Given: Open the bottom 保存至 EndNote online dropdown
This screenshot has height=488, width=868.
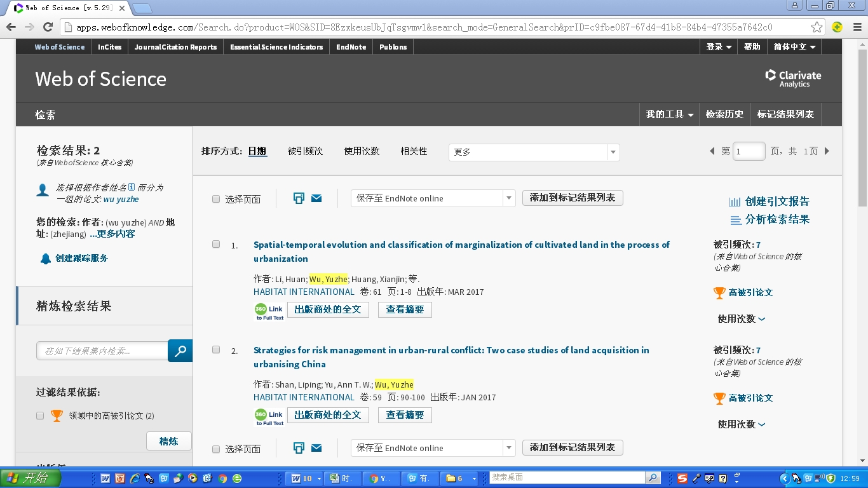Looking at the screenshot, I should (x=433, y=448).
